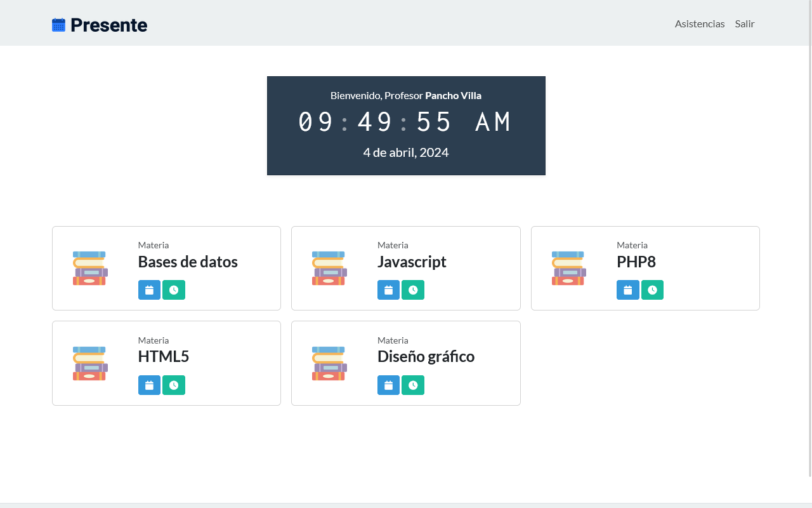
Task: Click Salir to log out
Action: coord(745,24)
